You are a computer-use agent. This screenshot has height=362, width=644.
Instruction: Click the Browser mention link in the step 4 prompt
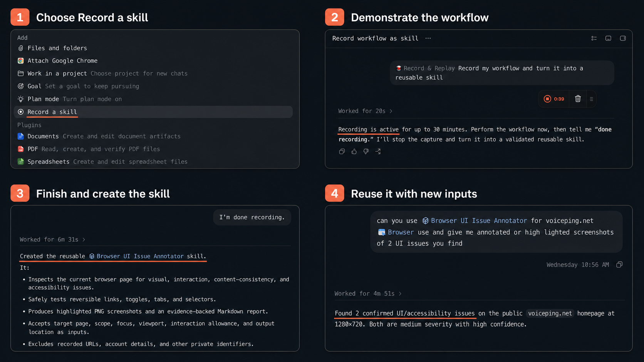point(401,232)
